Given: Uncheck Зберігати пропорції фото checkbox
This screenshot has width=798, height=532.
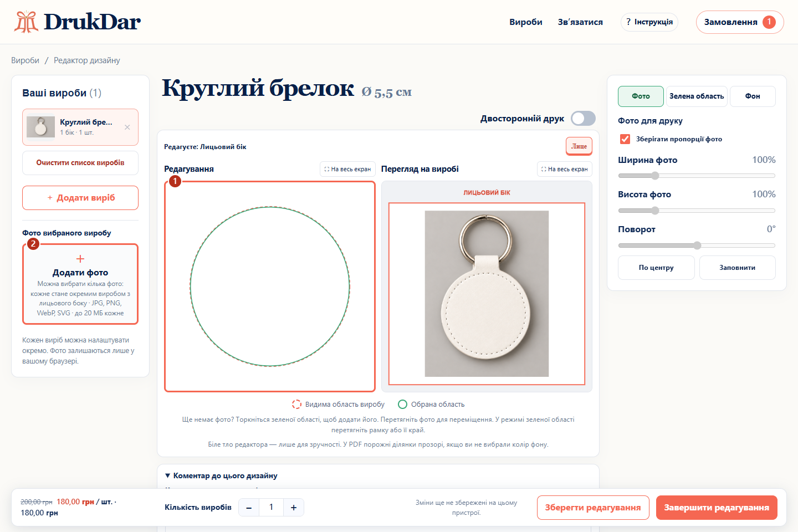Looking at the screenshot, I should click(625, 139).
